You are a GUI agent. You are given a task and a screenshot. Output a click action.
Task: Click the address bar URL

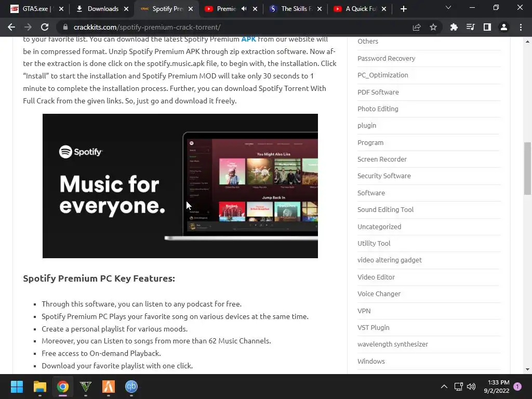147,27
